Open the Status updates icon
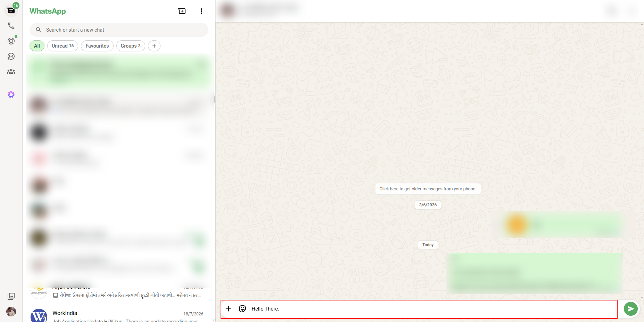Image resolution: width=644 pixels, height=322 pixels. tap(11, 41)
